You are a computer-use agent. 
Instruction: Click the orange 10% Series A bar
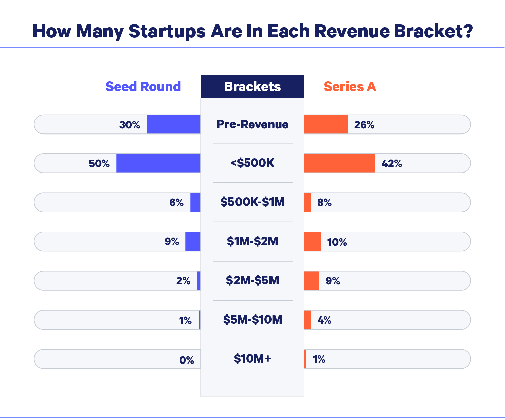(313, 241)
